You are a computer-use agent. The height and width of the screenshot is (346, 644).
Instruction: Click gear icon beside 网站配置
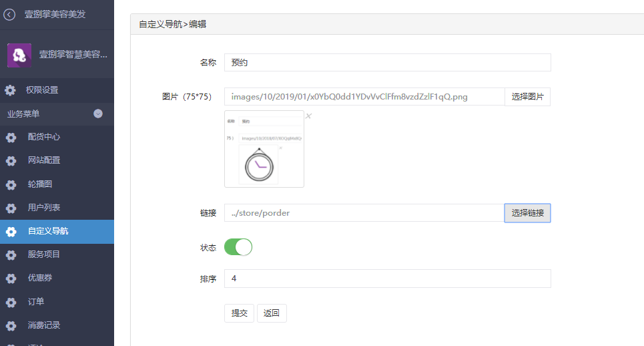[11, 161]
